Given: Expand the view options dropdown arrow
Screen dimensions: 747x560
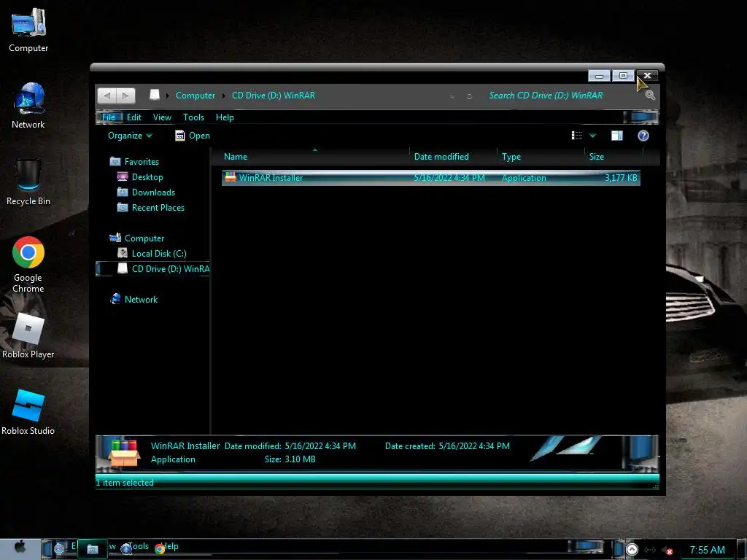Looking at the screenshot, I should pyautogui.click(x=592, y=136).
